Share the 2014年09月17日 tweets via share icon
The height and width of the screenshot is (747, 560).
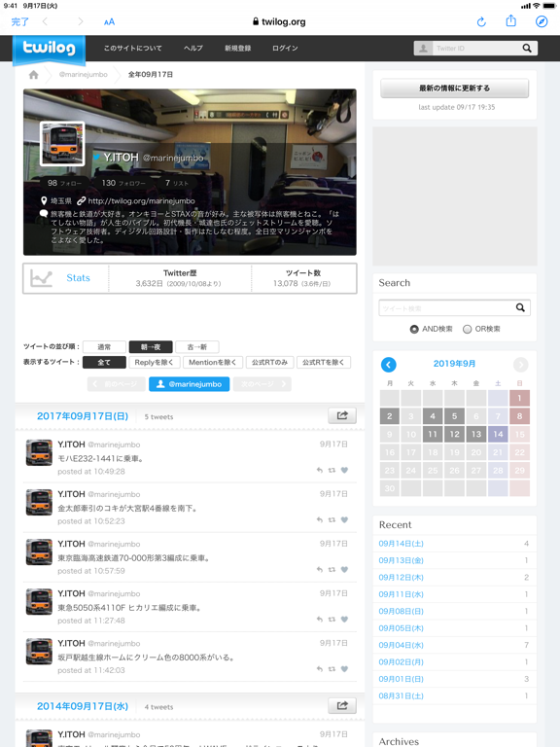[342, 705]
